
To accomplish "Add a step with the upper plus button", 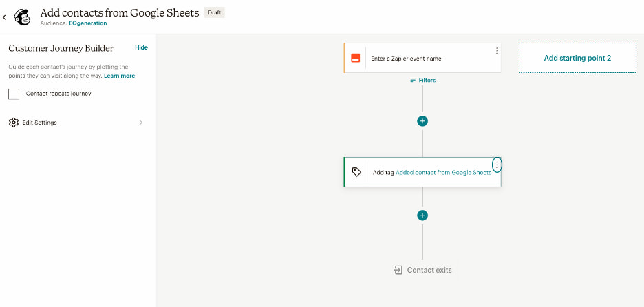I will tap(422, 121).
